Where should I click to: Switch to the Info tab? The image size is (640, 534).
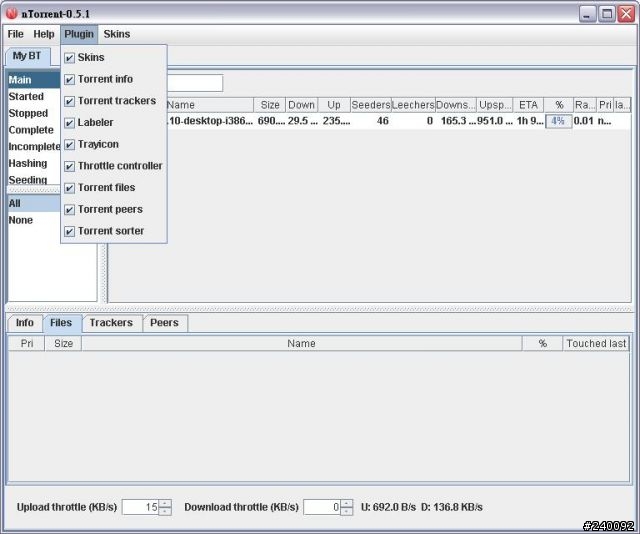tap(24, 323)
